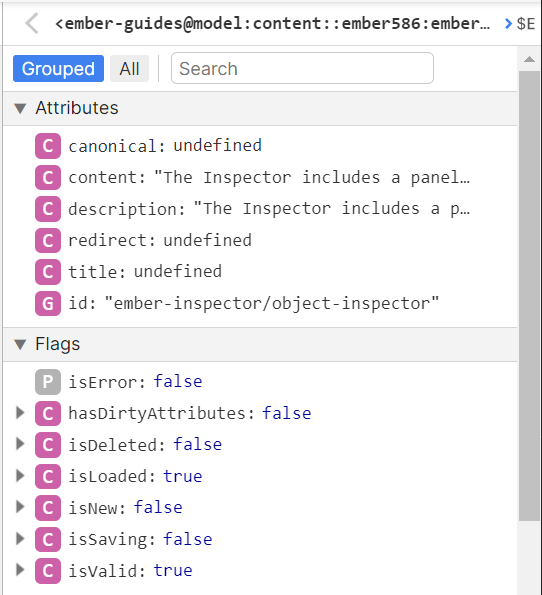Click the P badge beside isError
542x595 pixels.
(x=48, y=382)
